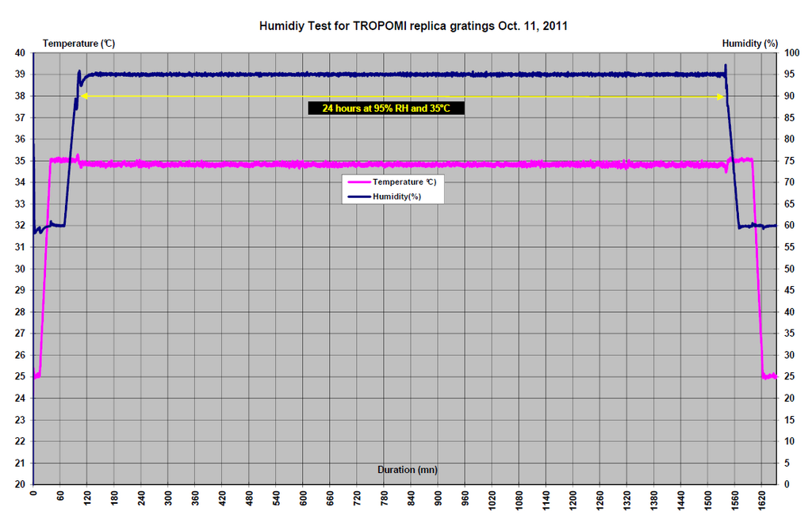Screen dimensions: 812x530
Task: Select the '24 hours at 95% RH and 35°C' annotation box
Action: click(386, 109)
